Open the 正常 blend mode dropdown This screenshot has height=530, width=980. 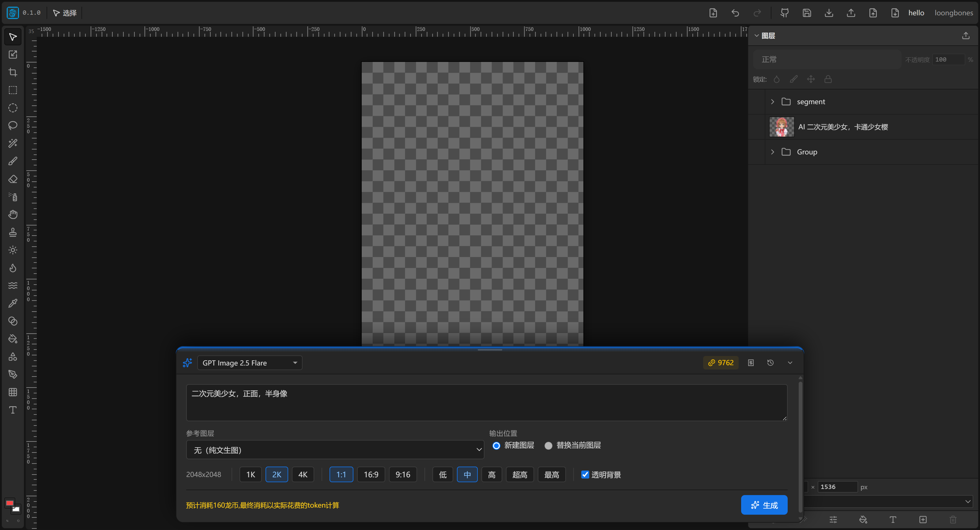click(827, 59)
